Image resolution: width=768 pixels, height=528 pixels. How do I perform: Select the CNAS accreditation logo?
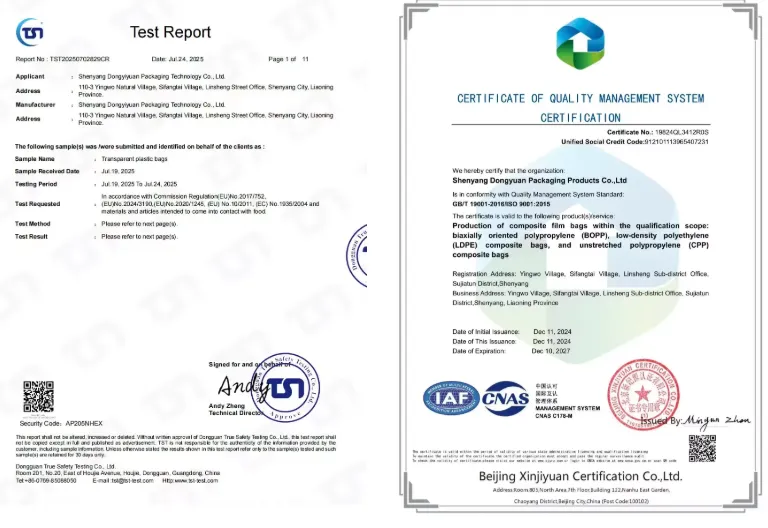(506, 399)
